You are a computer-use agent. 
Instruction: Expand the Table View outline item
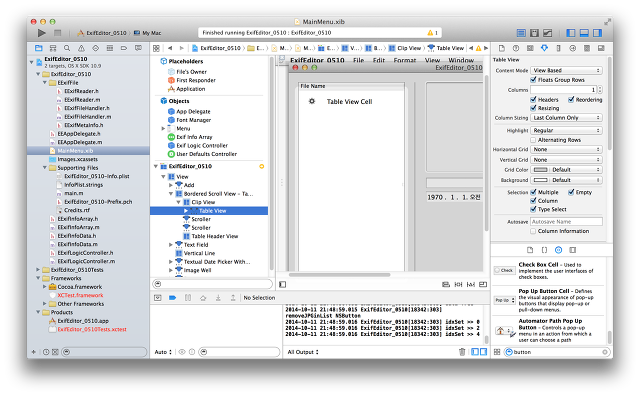[x=186, y=211]
